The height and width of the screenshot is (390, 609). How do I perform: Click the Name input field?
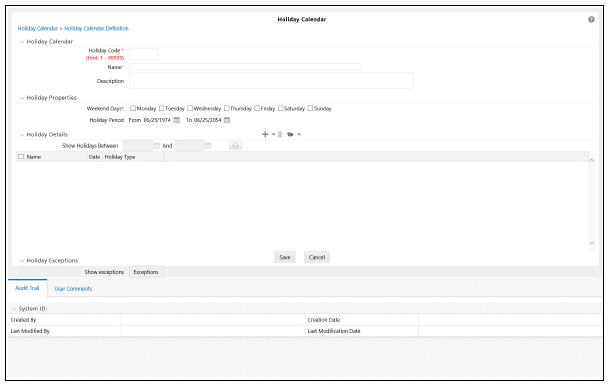point(245,67)
